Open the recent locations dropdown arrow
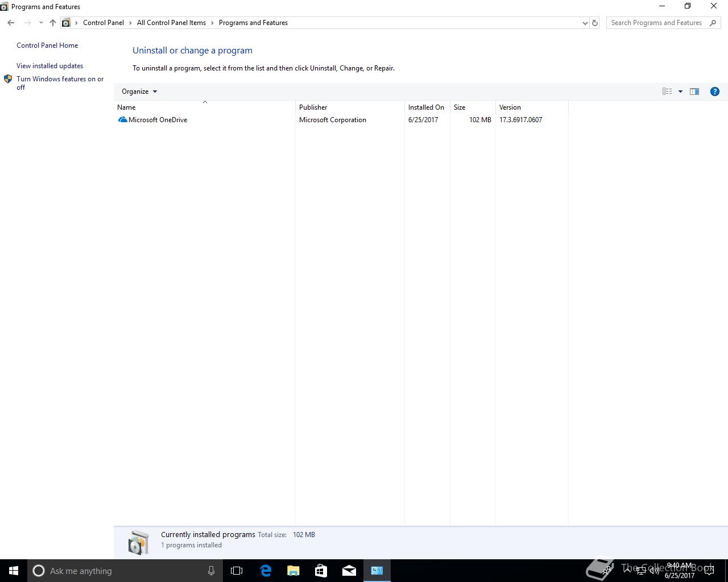 point(41,23)
